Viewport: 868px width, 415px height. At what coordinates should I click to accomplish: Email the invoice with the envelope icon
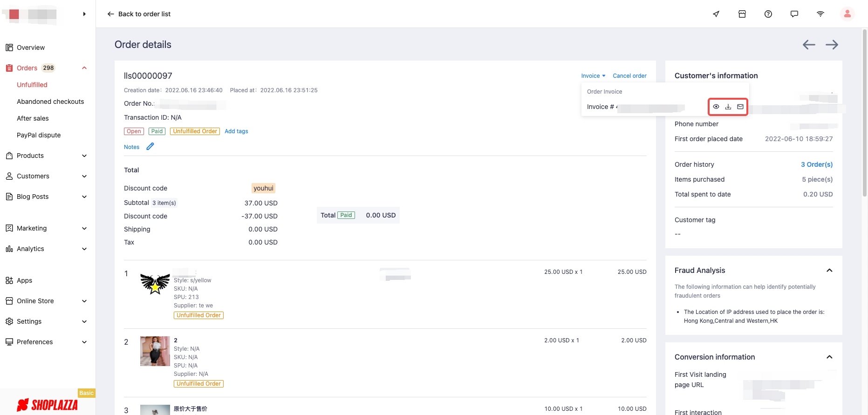[x=740, y=107]
